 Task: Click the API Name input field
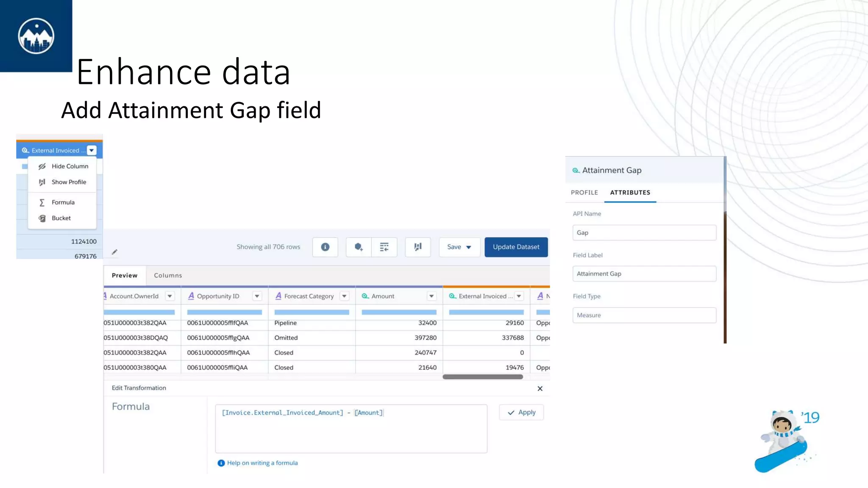pyautogui.click(x=644, y=233)
